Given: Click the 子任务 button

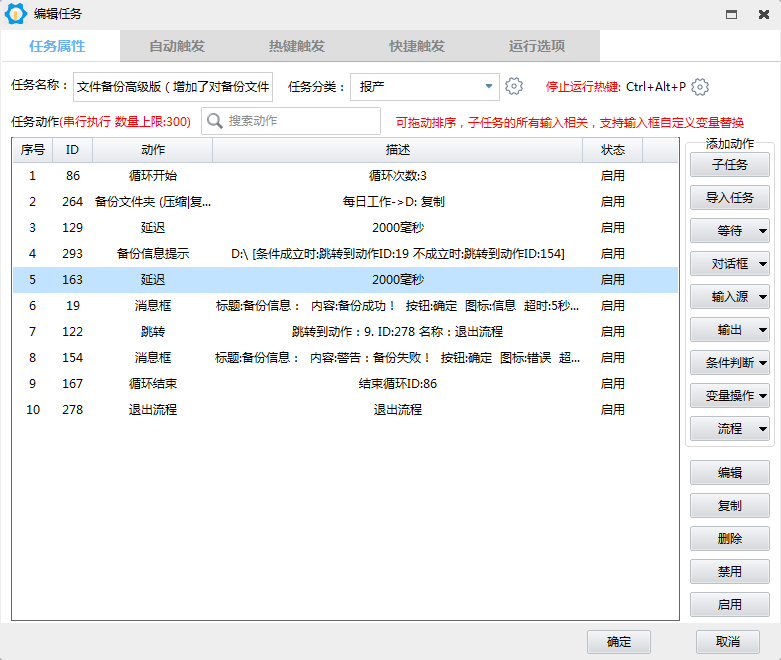Looking at the screenshot, I should [729, 165].
